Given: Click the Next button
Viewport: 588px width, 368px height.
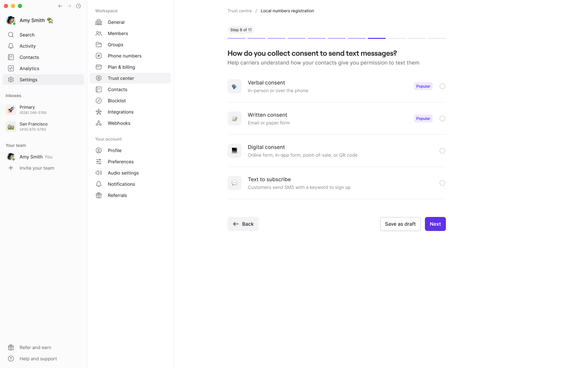Looking at the screenshot, I should point(435,224).
